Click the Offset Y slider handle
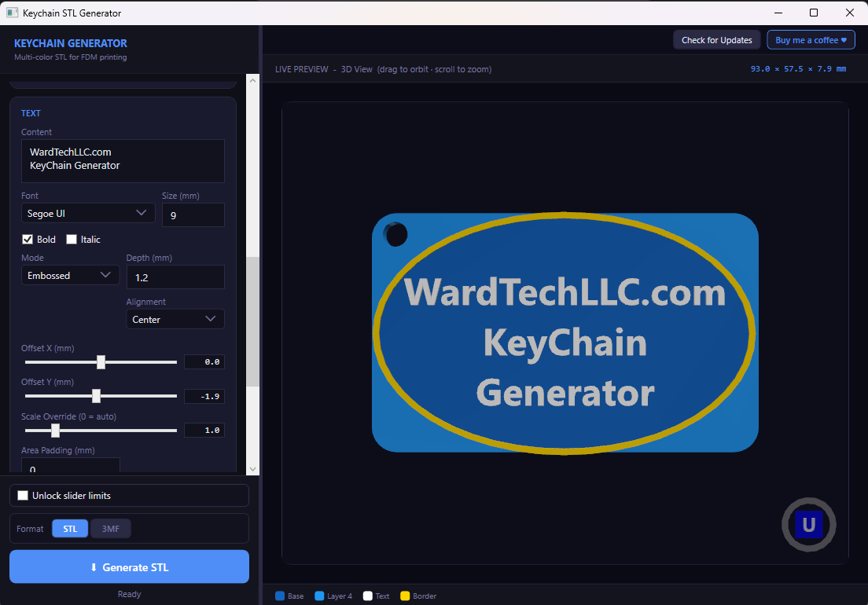 click(97, 395)
